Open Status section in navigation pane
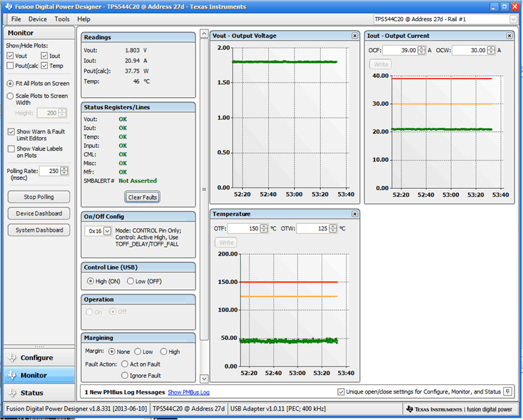Image resolution: width=523 pixels, height=420 pixels. (x=32, y=393)
